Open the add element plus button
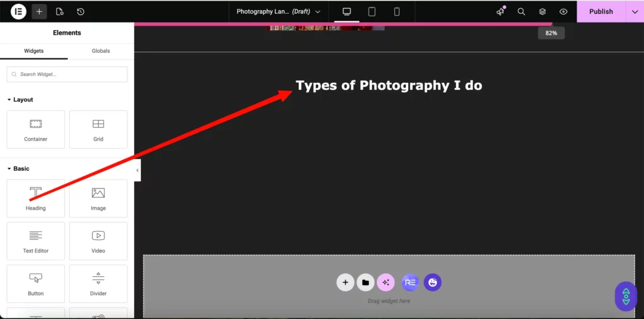The image size is (644, 319). click(40, 11)
